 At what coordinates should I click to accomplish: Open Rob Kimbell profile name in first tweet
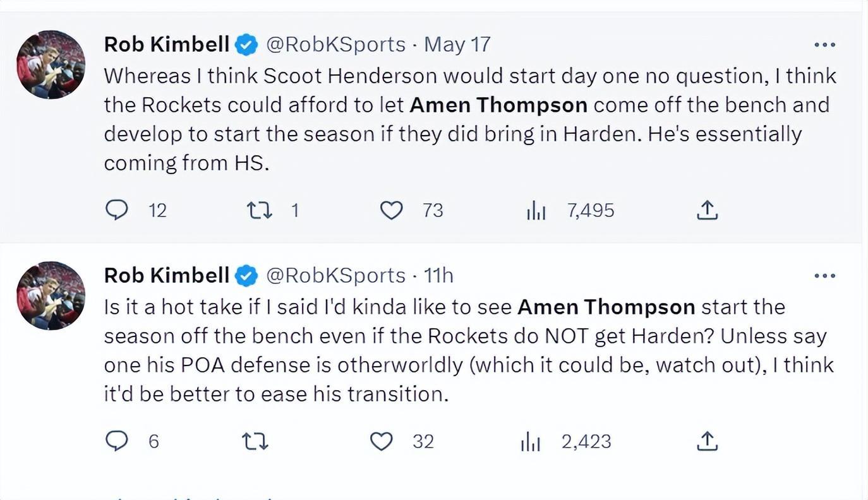pos(166,44)
